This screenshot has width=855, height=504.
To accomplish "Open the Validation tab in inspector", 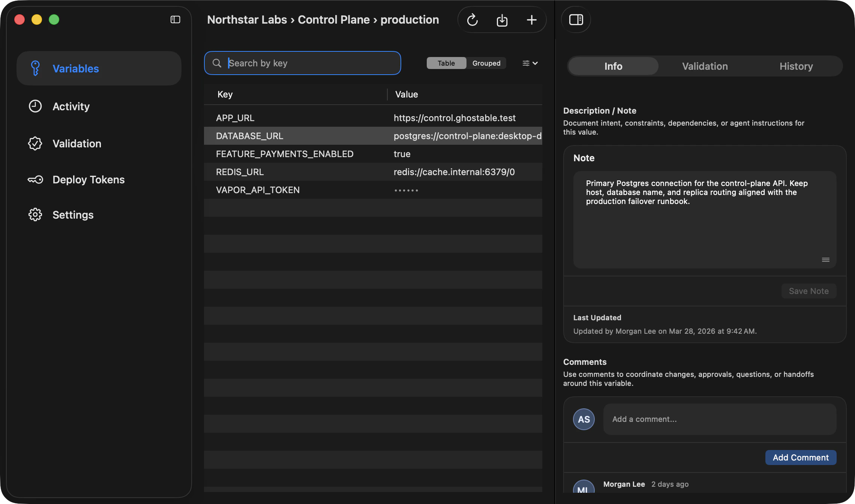I will click(705, 66).
